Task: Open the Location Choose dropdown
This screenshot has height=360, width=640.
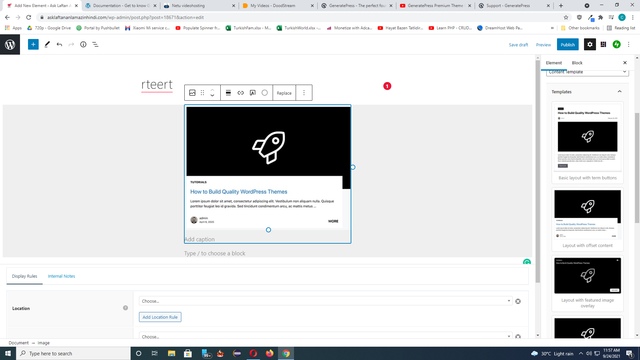Action: pyautogui.click(x=325, y=301)
